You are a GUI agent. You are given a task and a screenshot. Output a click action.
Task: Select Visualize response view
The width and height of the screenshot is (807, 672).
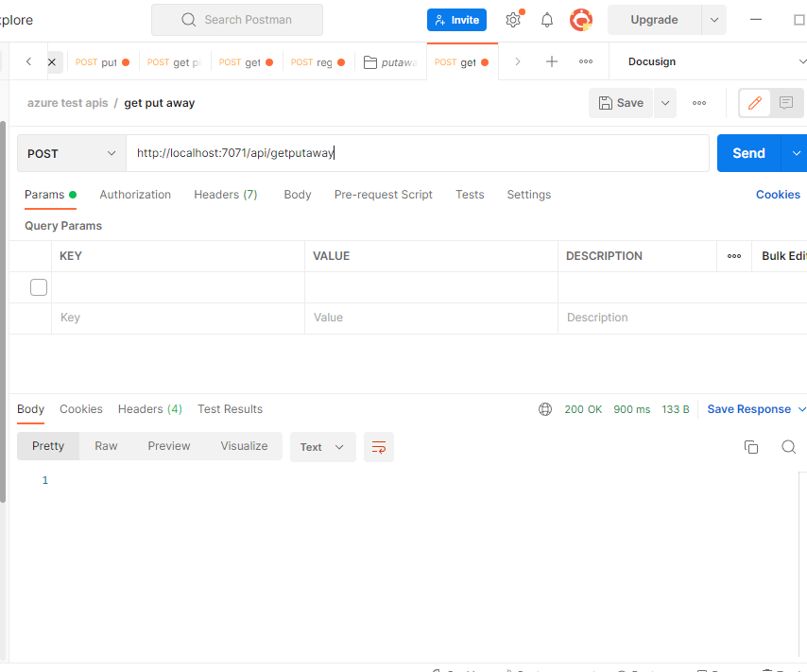[x=244, y=446]
